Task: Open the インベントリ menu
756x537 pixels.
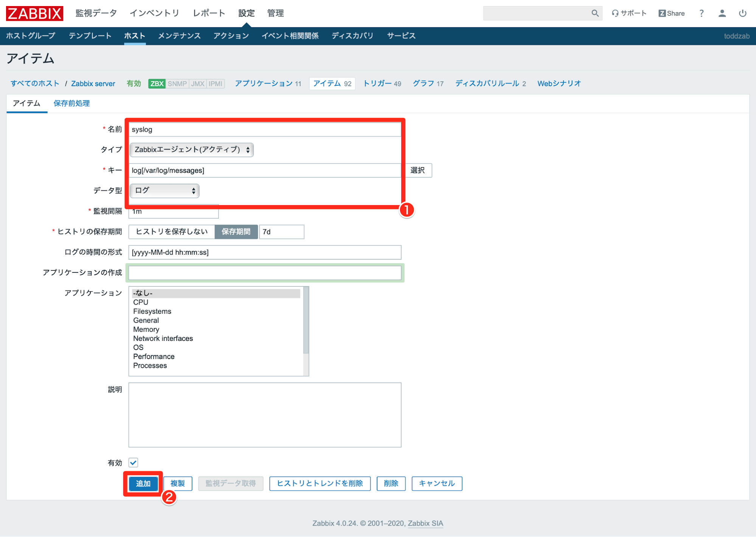Action: click(154, 13)
